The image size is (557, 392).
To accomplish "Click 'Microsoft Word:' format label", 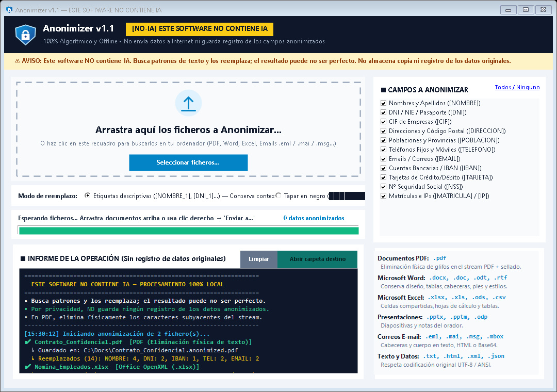I will 401,277.
